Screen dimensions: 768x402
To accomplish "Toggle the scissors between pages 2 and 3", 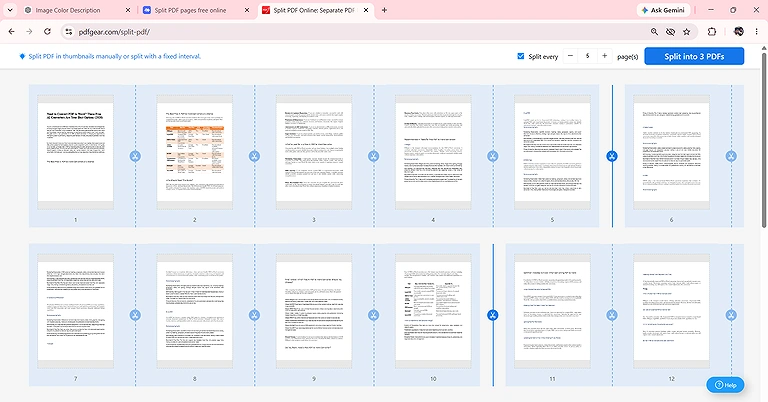I will (x=254, y=156).
